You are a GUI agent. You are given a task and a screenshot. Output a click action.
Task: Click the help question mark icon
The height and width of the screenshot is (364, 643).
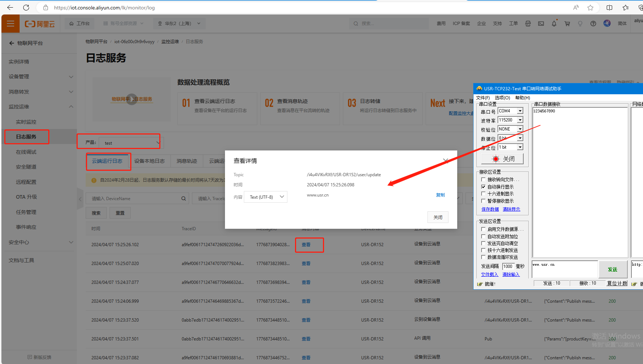pyautogui.click(x=593, y=24)
